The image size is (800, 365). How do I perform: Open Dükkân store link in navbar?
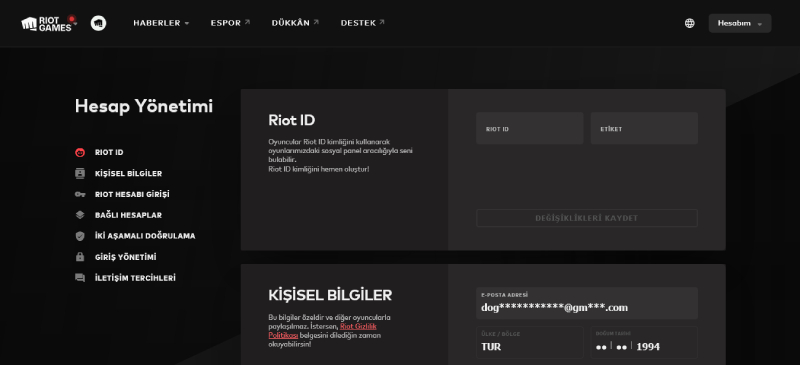295,23
